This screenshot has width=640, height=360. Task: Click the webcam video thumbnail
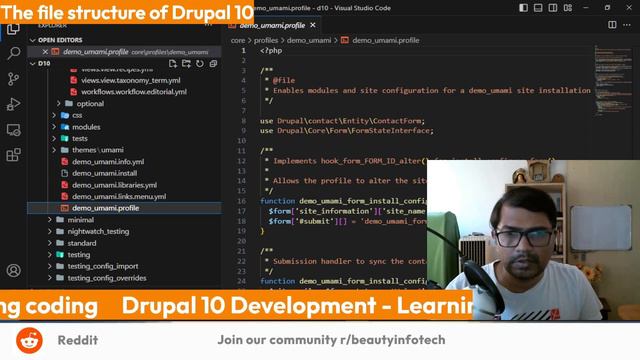point(533,240)
